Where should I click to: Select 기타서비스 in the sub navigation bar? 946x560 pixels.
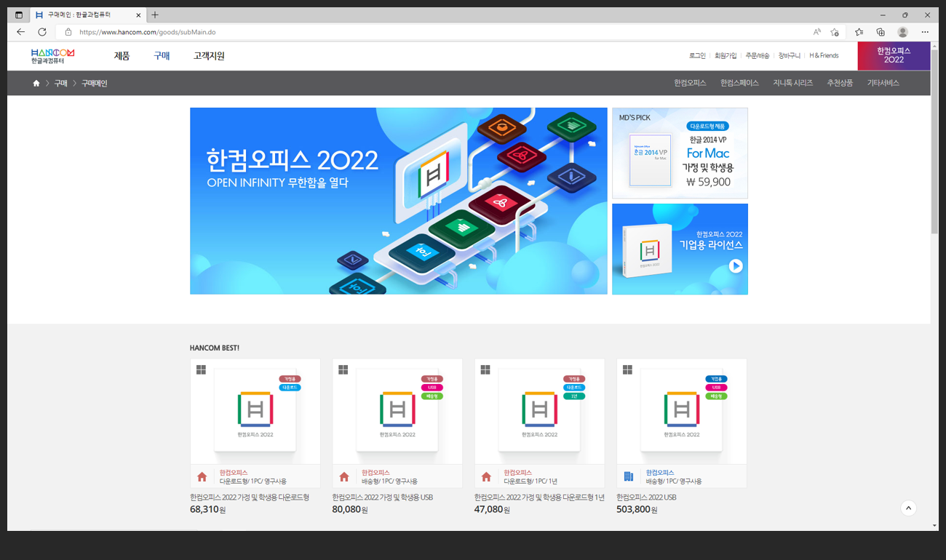coord(883,83)
